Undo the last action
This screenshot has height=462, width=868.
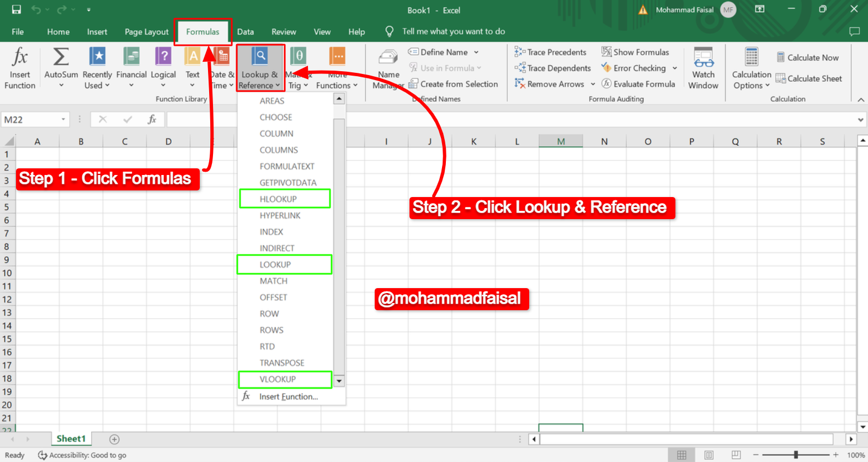click(x=36, y=9)
